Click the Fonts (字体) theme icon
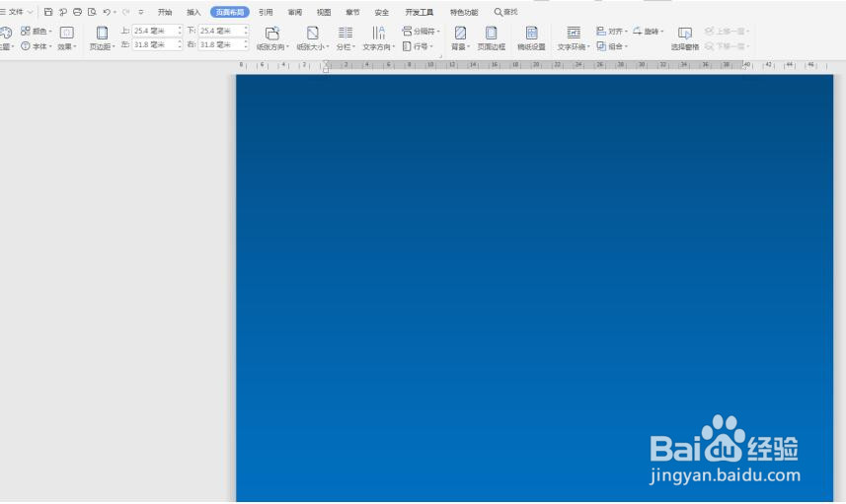The width and height of the screenshot is (846, 504). [26, 46]
